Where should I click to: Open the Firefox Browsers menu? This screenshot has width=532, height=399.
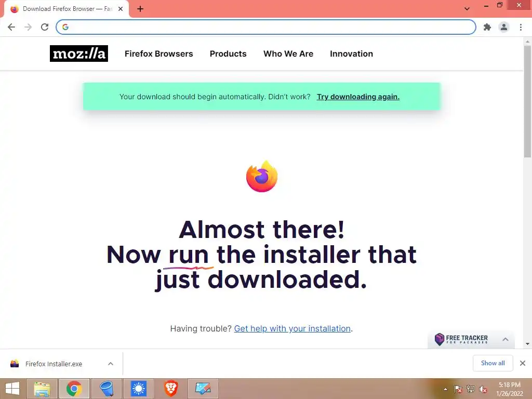click(x=159, y=54)
